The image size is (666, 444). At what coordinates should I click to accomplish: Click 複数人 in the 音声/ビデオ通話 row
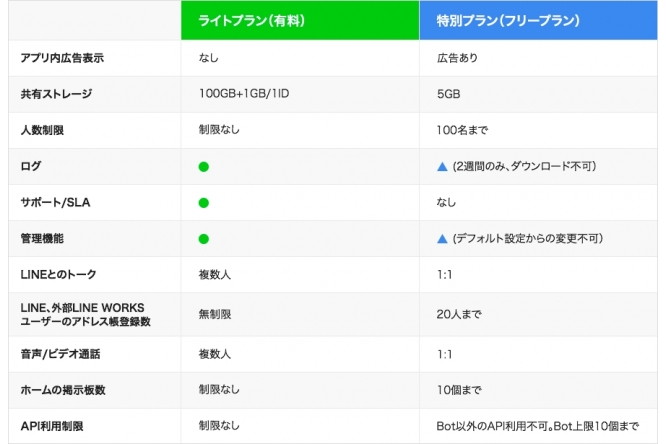click(x=214, y=354)
